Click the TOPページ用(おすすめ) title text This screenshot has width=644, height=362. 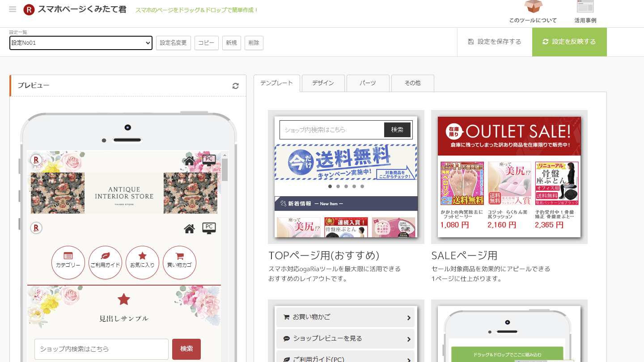(324, 255)
